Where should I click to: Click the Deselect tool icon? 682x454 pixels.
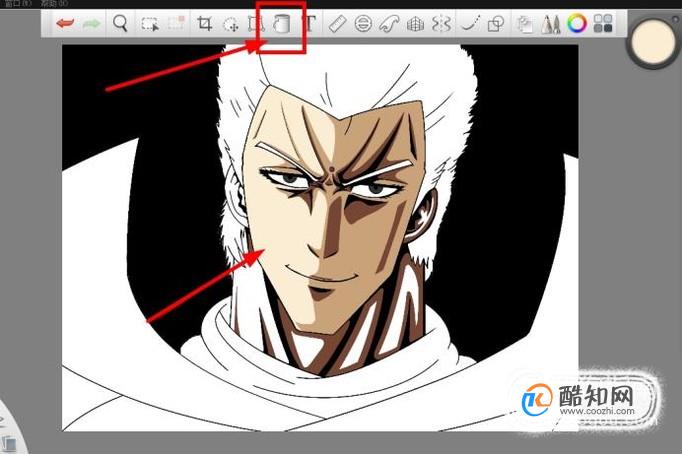coord(177,23)
